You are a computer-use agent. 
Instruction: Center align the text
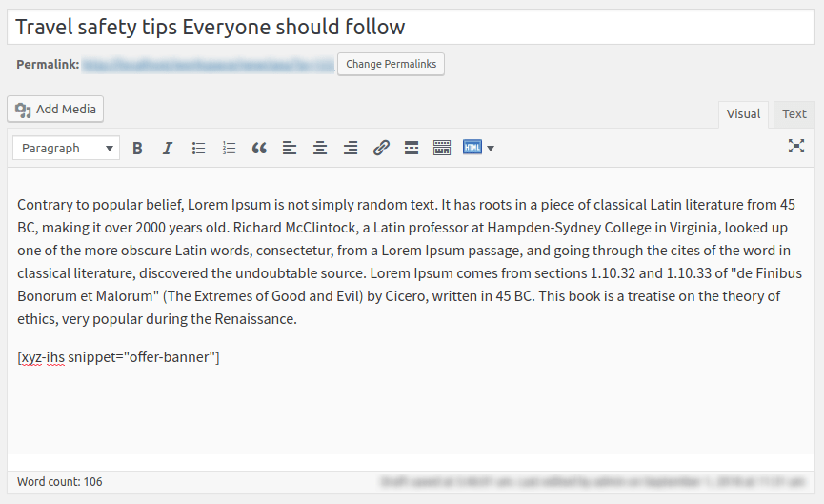pos(320,149)
